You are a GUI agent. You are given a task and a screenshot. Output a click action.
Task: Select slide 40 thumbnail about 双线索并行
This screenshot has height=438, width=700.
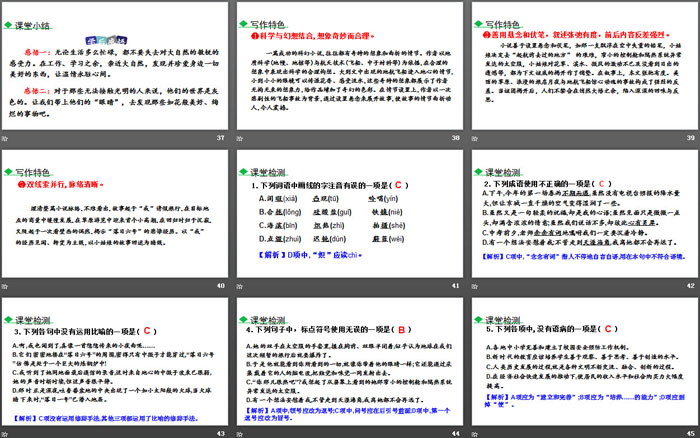click(115, 213)
